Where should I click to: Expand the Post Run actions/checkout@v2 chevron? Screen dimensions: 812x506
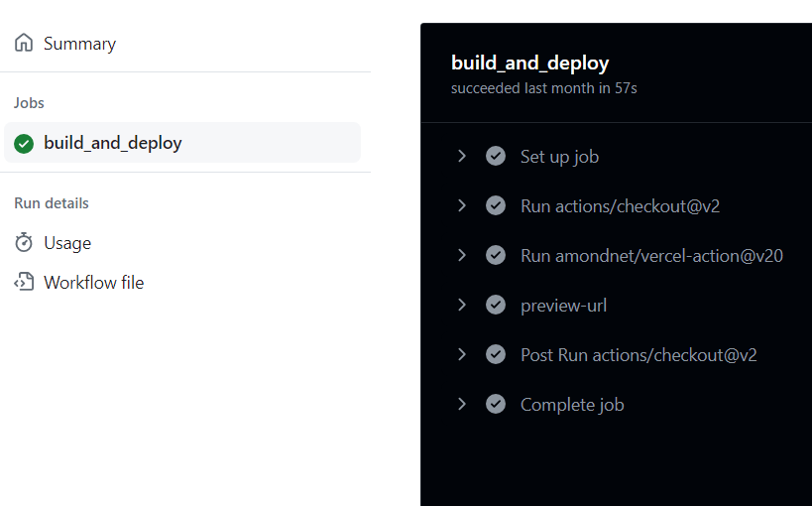[462, 354]
